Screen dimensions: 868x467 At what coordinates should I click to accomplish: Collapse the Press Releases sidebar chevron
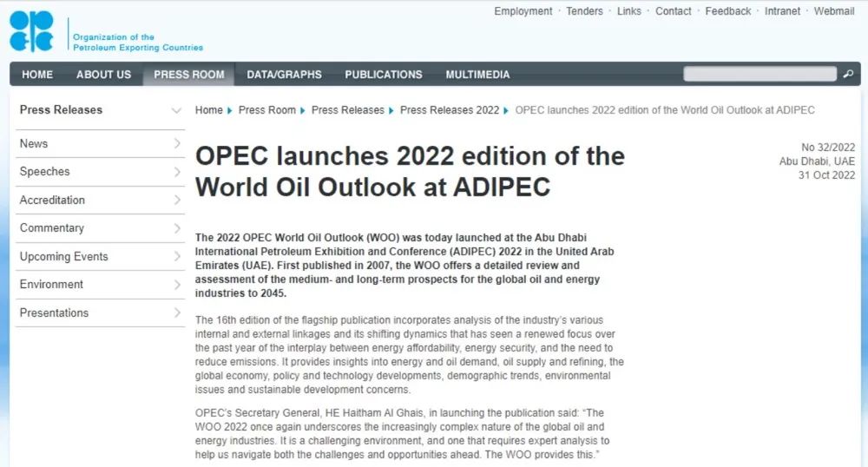pyautogui.click(x=176, y=110)
